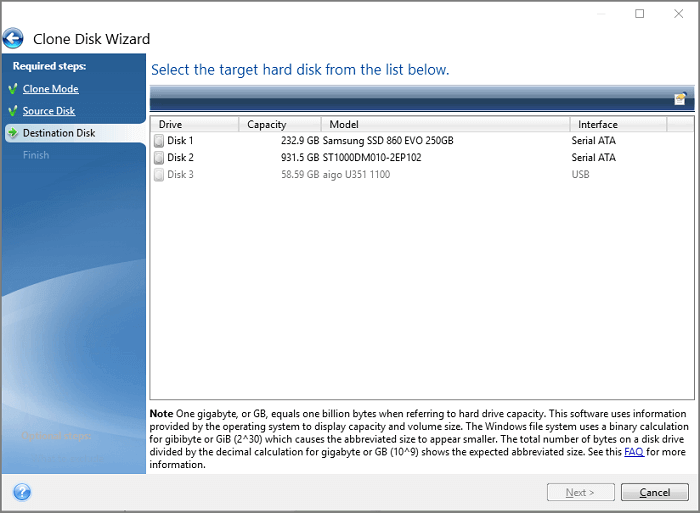The image size is (700, 513).
Task: Click Serial ATA interface for Disk 2
Action: coord(593,158)
